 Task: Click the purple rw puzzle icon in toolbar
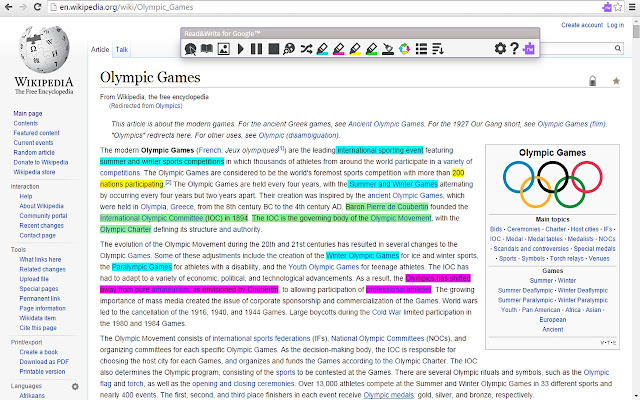[x=529, y=49]
